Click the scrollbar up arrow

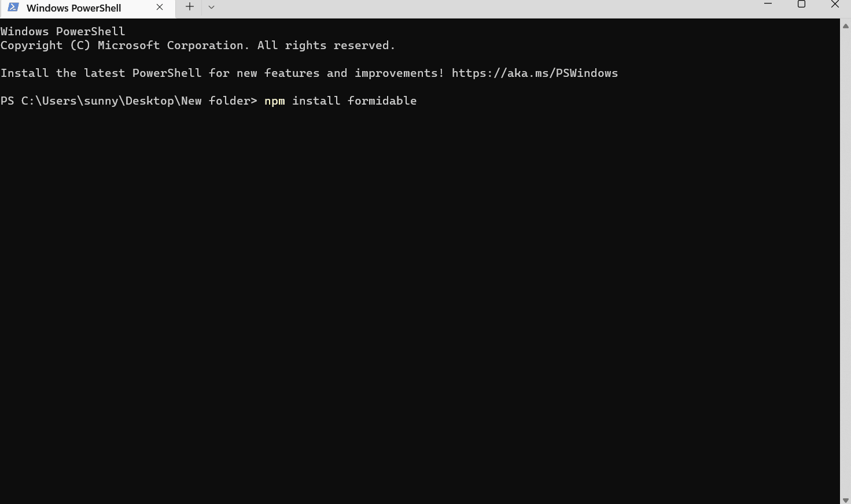click(846, 26)
